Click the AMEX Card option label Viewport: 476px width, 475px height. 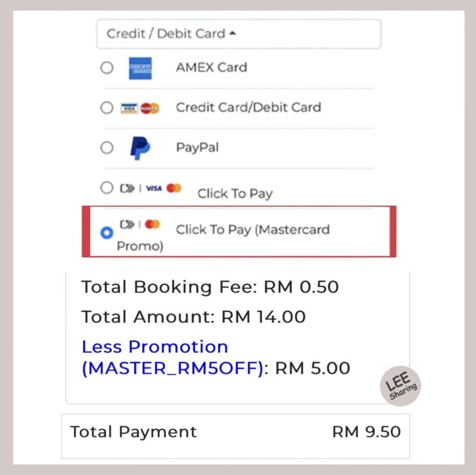coord(212,67)
